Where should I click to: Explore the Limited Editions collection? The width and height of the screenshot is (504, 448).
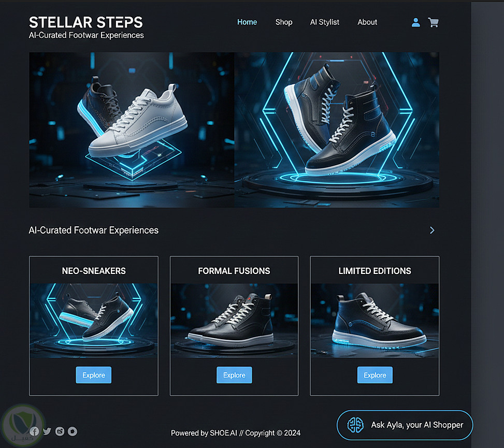(x=375, y=375)
